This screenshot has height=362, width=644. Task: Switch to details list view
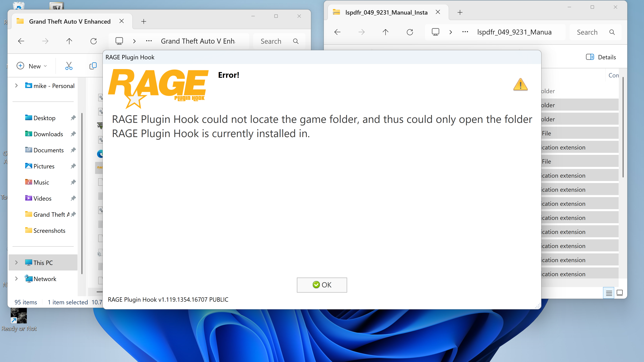[x=609, y=293]
